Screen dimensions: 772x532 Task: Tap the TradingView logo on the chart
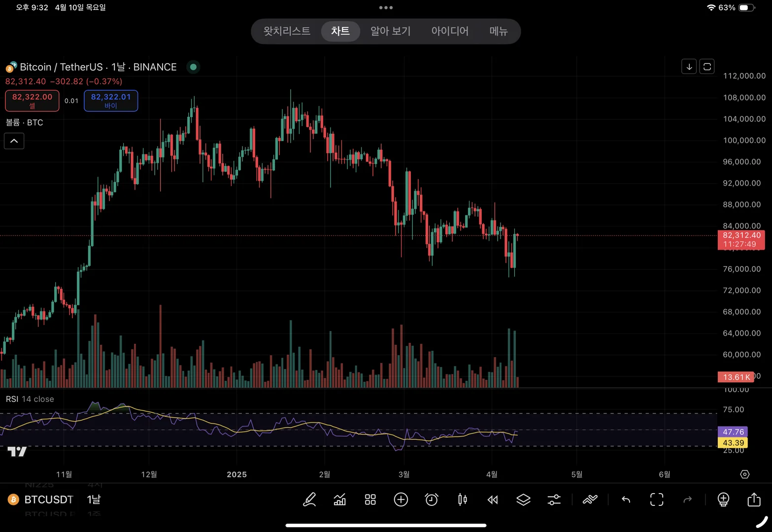coord(17,452)
